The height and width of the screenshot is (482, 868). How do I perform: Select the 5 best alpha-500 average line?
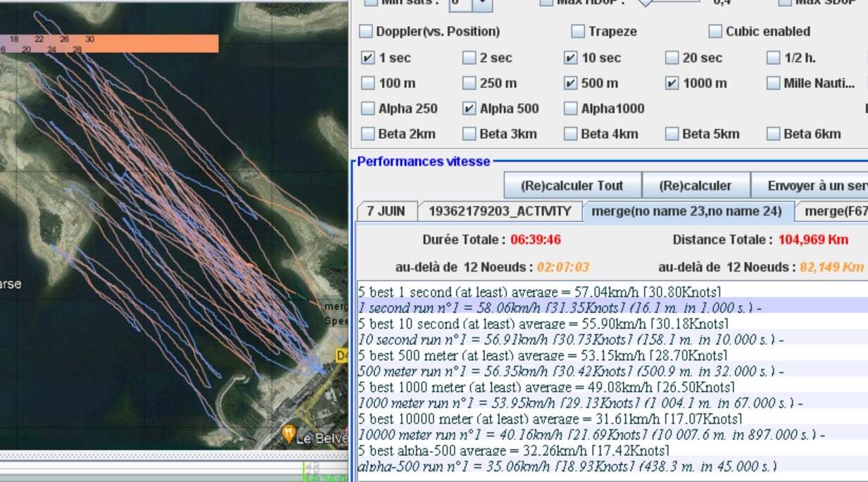(612, 450)
